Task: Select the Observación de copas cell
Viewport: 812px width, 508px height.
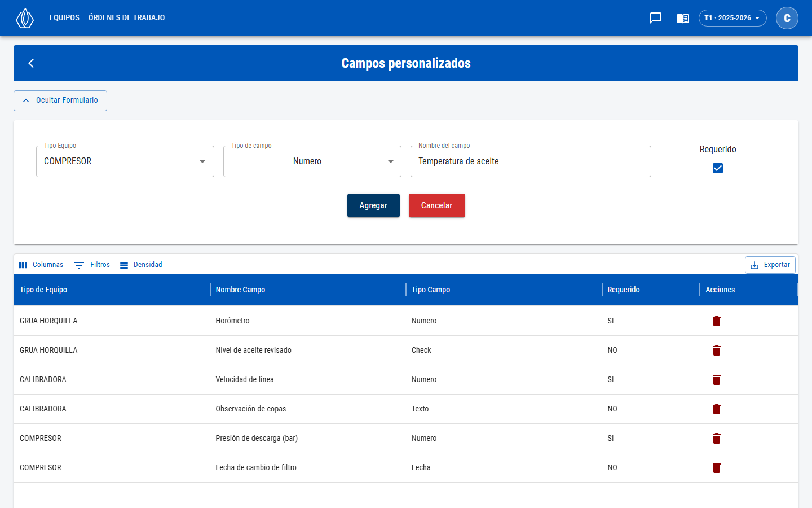Action: coord(308,409)
